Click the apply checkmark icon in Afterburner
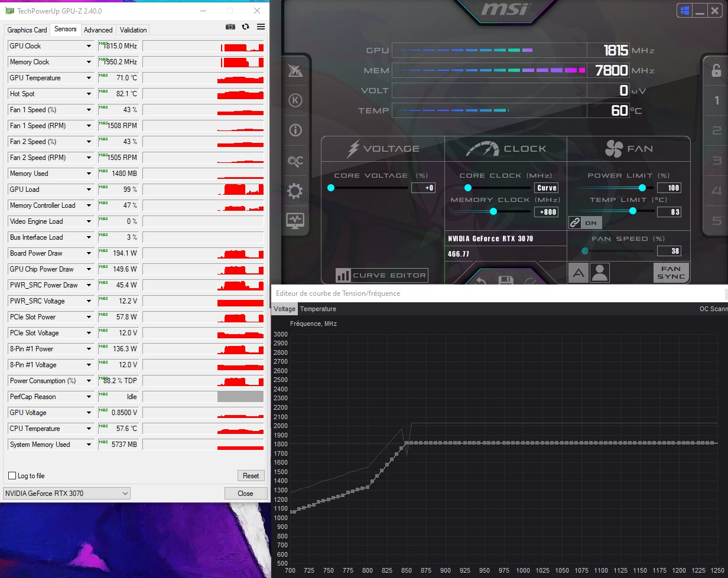The width and height of the screenshot is (728, 578). click(531, 281)
